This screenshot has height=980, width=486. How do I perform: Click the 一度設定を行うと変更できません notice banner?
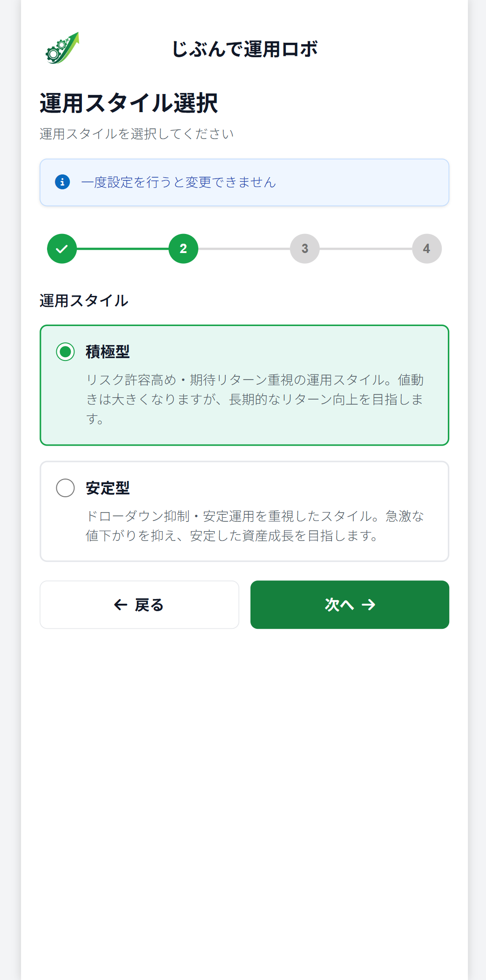coord(244,182)
